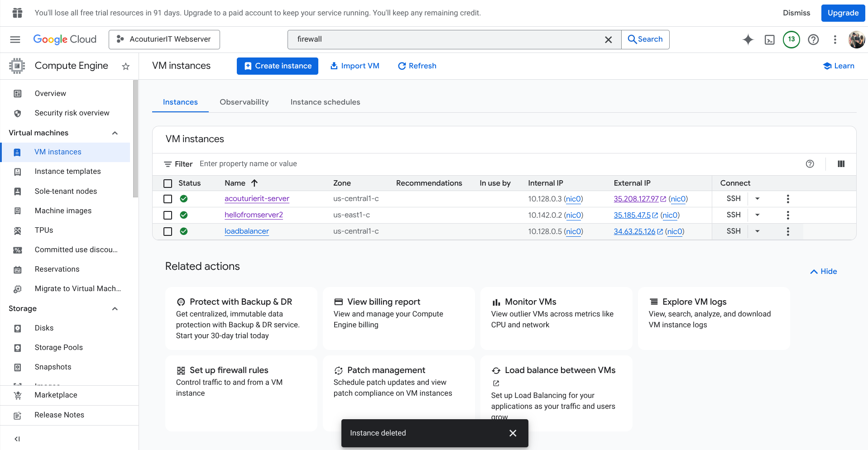Image resolution: width=868 pixels, height=450 pixels.
Task: Toggle the select-all instances checkbox
Action: (168, 183)
